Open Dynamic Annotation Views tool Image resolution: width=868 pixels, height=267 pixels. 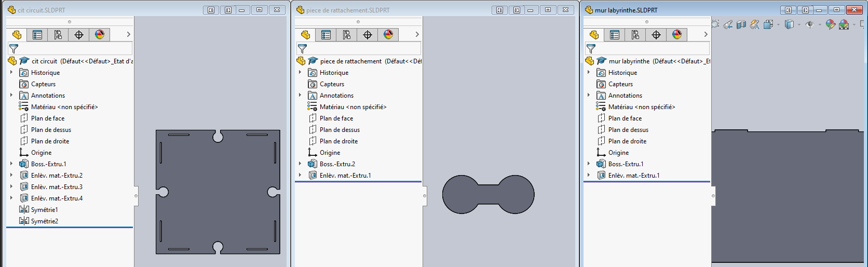[x=755, y=24]
